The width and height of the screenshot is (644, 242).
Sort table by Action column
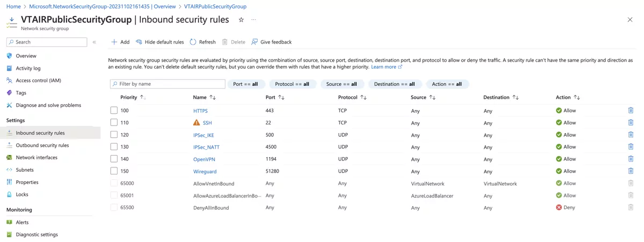(x=568, y=98)
